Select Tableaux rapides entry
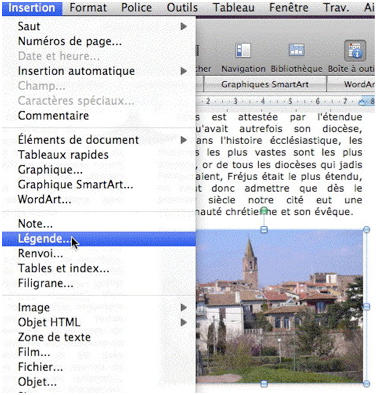Viewport: 377px width, 395px height. (x=99, y=155)
